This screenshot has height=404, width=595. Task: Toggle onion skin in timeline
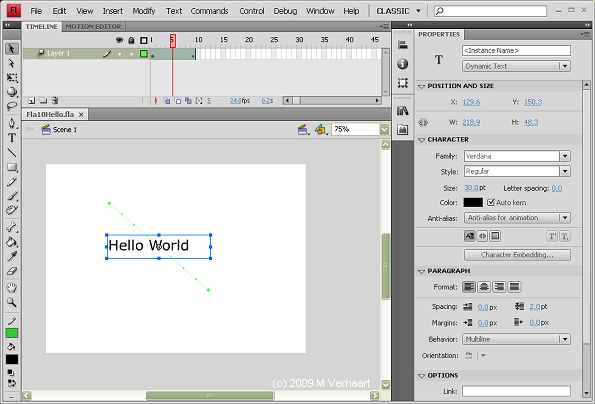click(167, 101)
